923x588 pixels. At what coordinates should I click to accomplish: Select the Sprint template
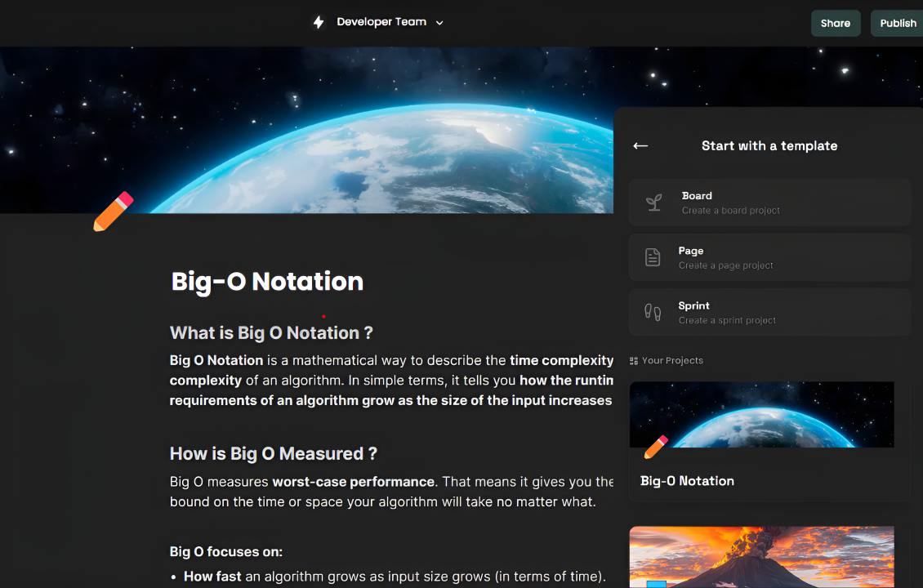[x=769, y=312]
